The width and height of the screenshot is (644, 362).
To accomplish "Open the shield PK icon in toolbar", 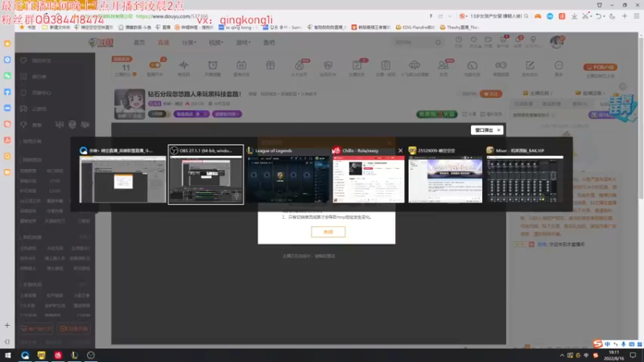I will point(328,65).
